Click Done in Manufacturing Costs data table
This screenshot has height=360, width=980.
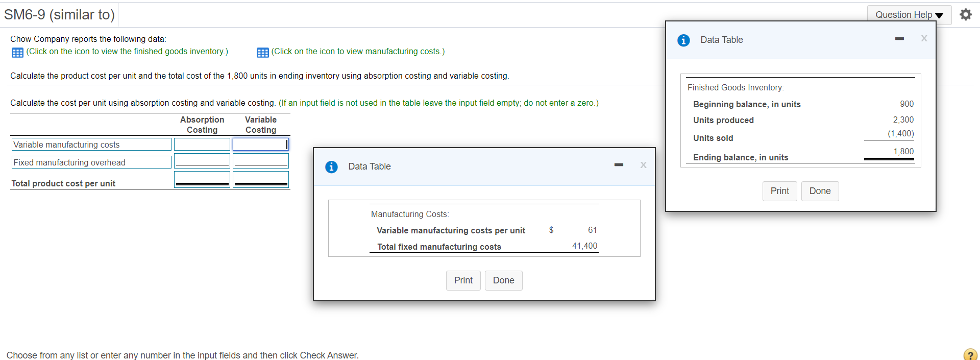[x=503, y=280]
